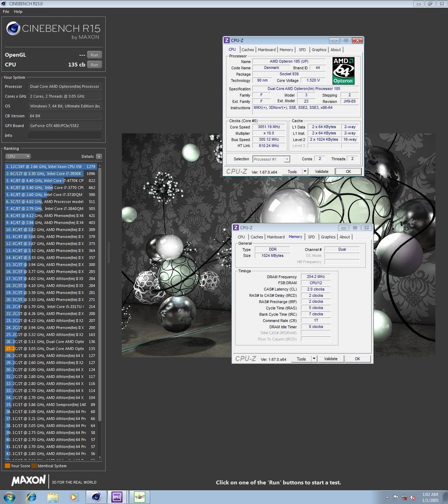The height and width of the screenshot is (504, 448).
Task: Click the orange Your Score legend swatch
Action: point(7,466)
